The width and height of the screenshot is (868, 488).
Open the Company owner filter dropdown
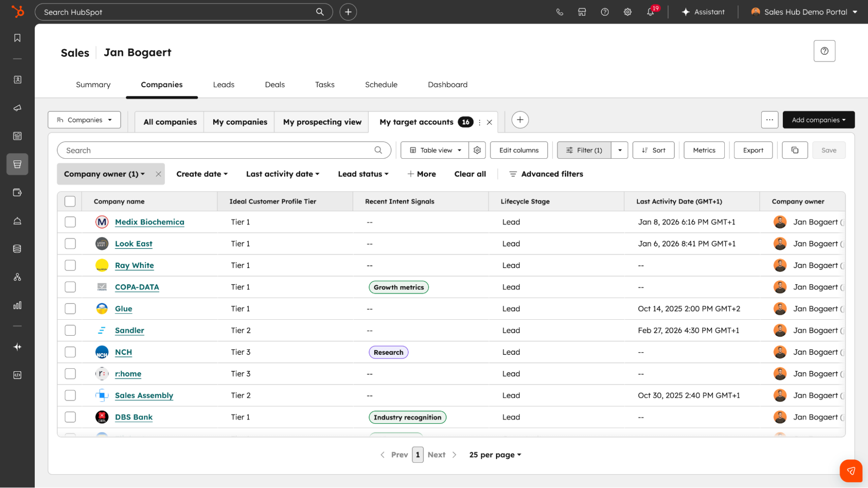pos(104,174)
